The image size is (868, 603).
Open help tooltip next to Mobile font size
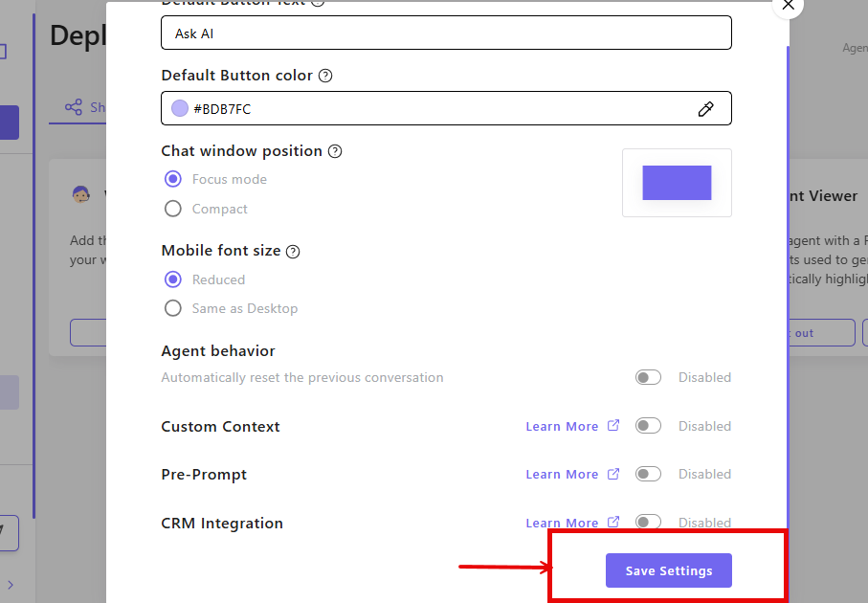(x=292, y=251)
